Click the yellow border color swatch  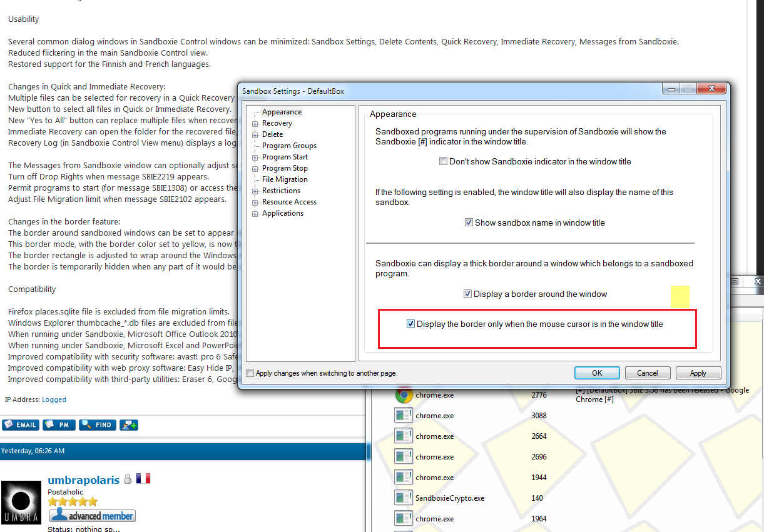(x=680, y=297)
